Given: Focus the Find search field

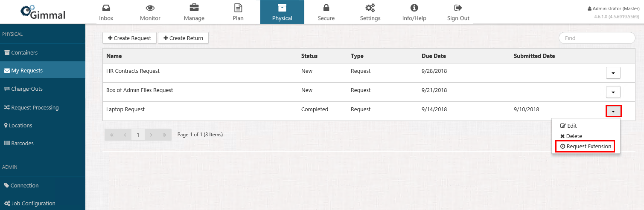Looking at the screenshot, I should click(597, 38).
